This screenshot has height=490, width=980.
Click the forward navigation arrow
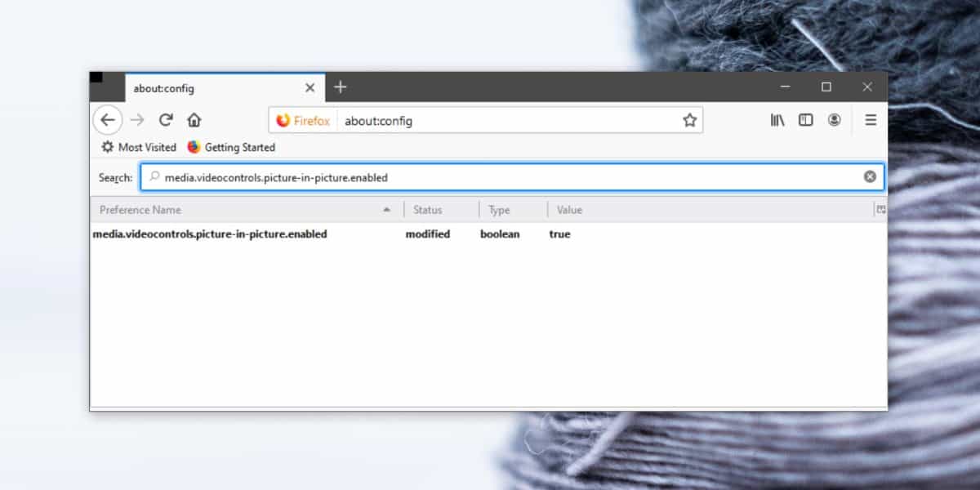[137, 120]
